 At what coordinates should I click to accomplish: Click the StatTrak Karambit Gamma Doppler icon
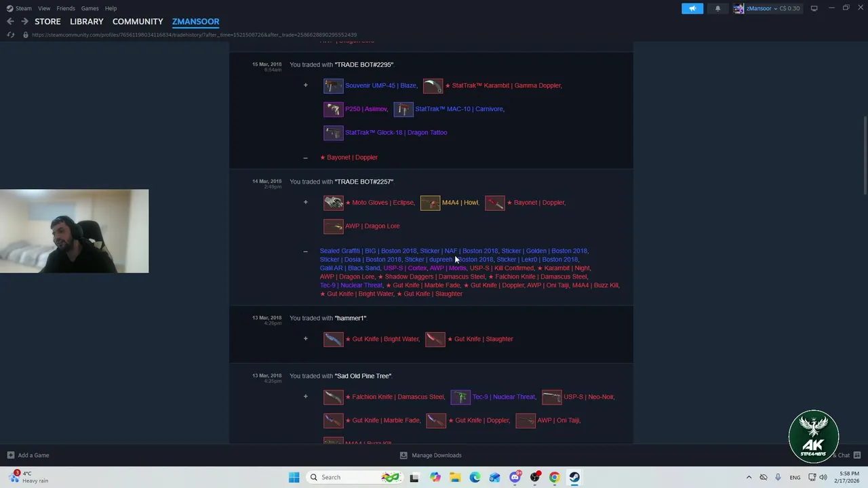(x=433, y=85)
